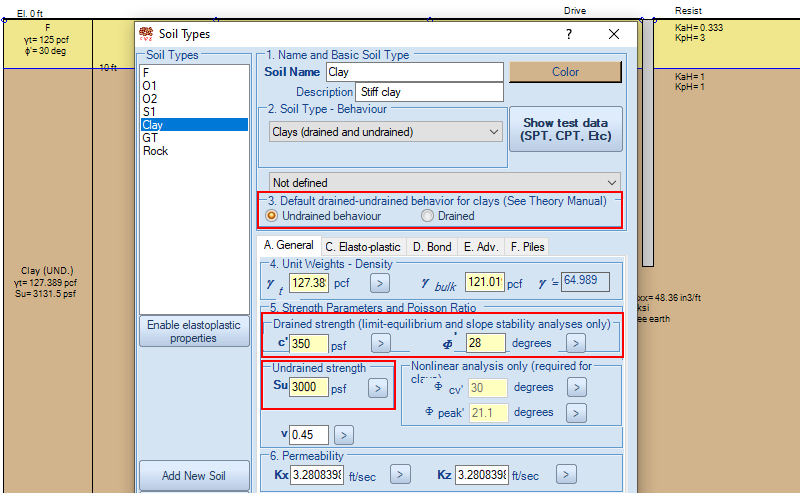The image size is (800, 493).
Task: Click the cv' angle 30 field
Action: click(488, 388)
